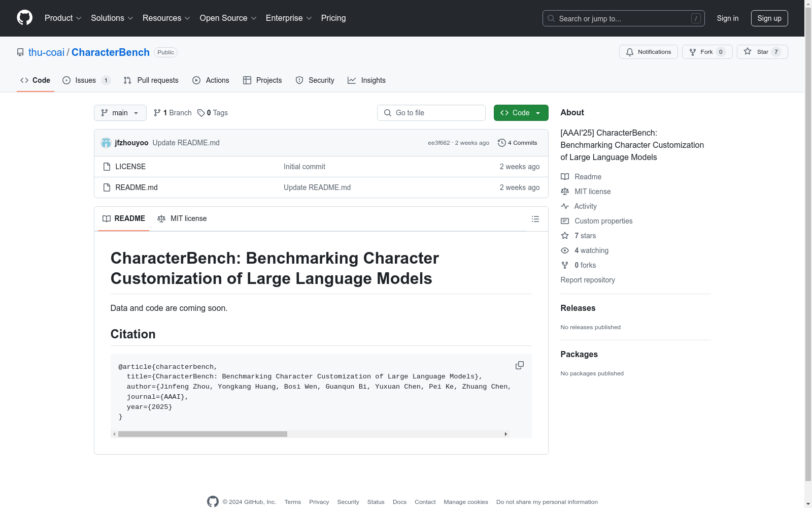Image resolution: width=812 pixels, height=508 pixels.
Task: Click the Star icon
Action: (x=748, y=51)
